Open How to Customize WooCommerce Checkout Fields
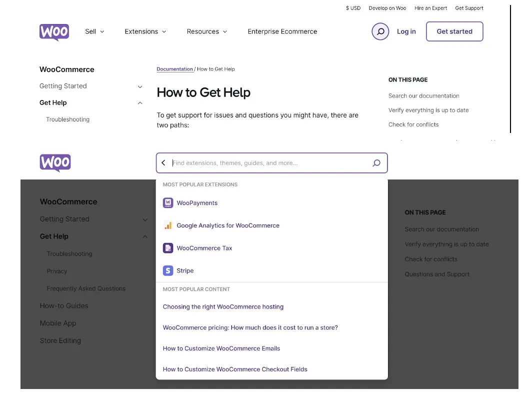The width and height of the screenshot is (532, 398). [x=235, y=369]
